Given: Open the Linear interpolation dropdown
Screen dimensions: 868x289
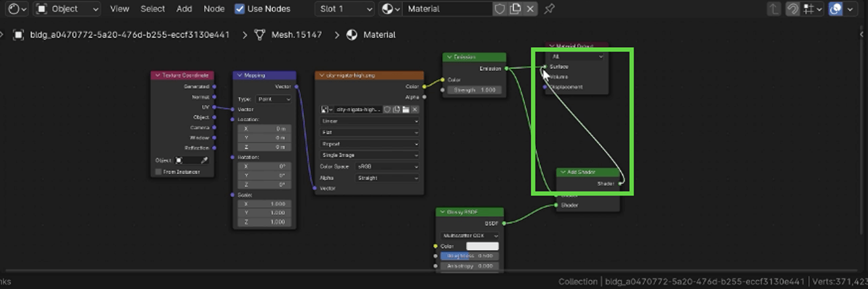Looking at the screenshot, I should point(370,121).
